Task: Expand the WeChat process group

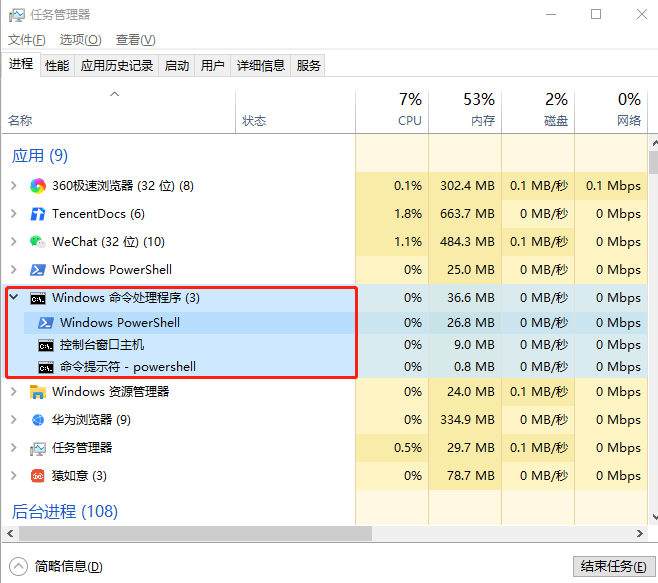Action: tap(13, 242)
